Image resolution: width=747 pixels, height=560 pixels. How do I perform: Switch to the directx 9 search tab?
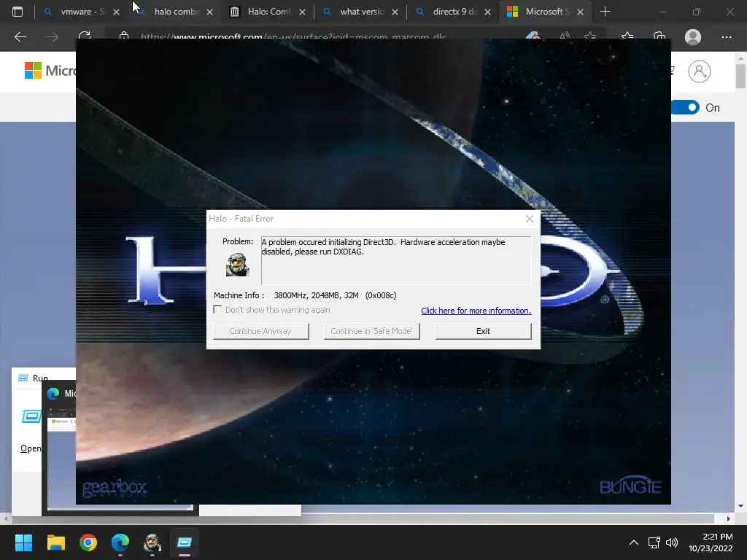click(454, 12)
